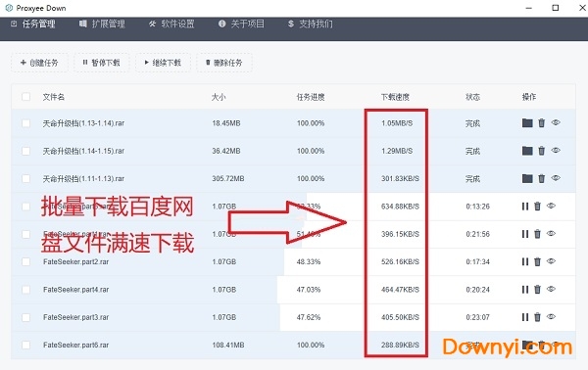View details of the 396.15KB/S task

pyautogui.click(x=551, y=233)
